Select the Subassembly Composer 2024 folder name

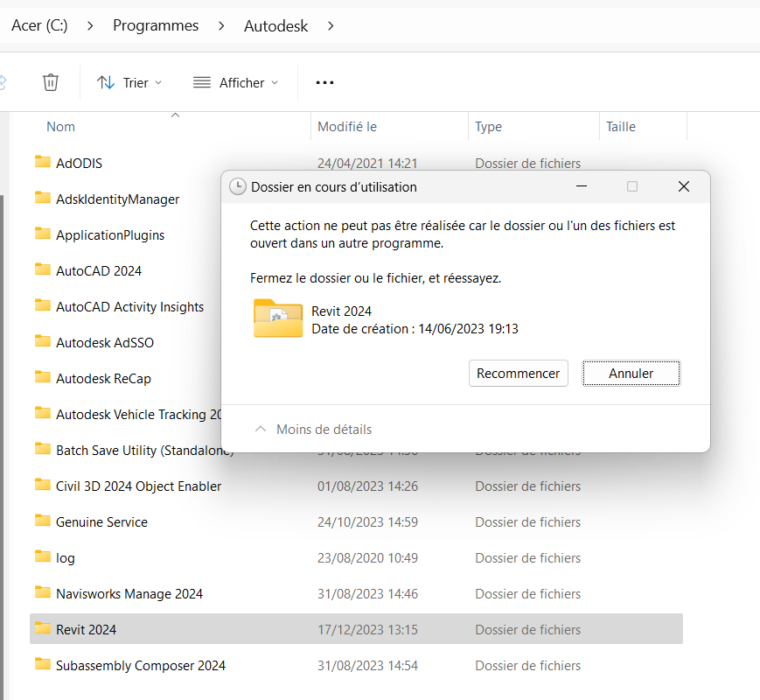(x=141, y=666)
